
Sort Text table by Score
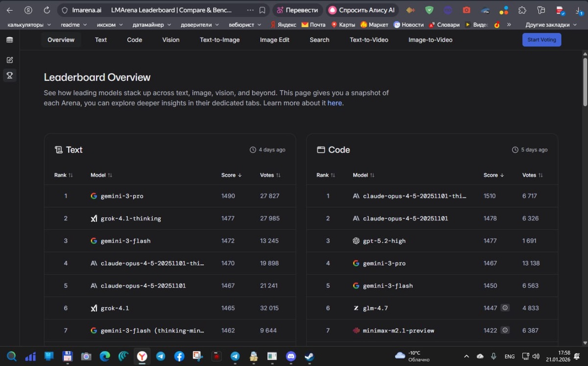coord(232,175)
